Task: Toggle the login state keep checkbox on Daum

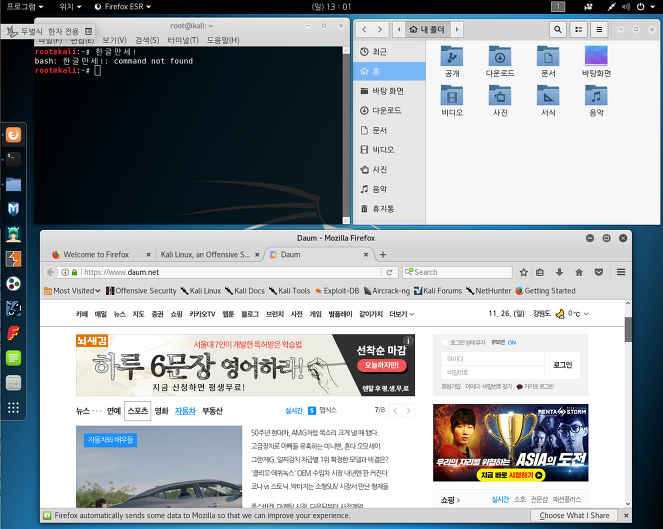Action: tap(444, 343)
